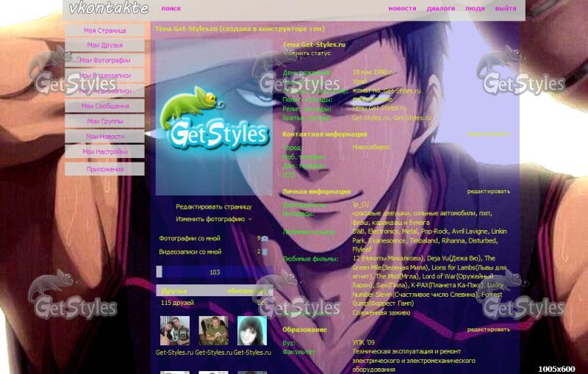588x374 pixels.
Task: Open the video icon beside Видеозаписи со мной
Action: pyautogui.click(x=265, y=252)
